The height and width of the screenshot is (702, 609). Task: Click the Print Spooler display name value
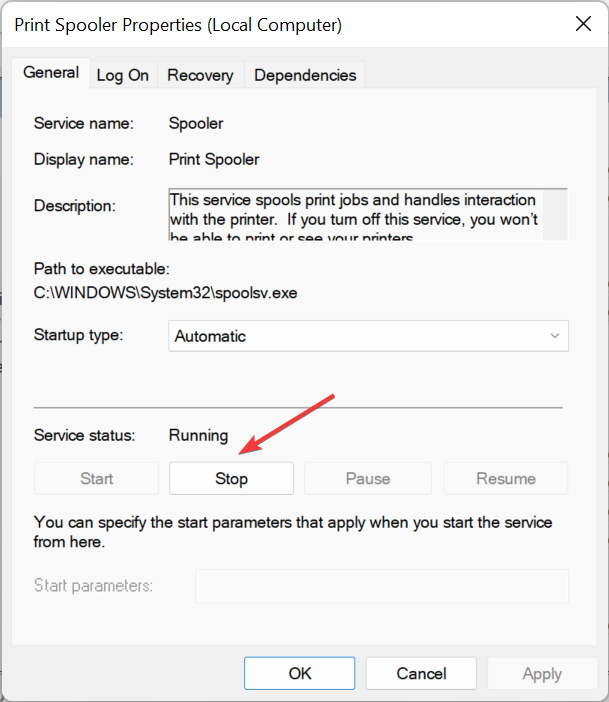click(214, 159)
